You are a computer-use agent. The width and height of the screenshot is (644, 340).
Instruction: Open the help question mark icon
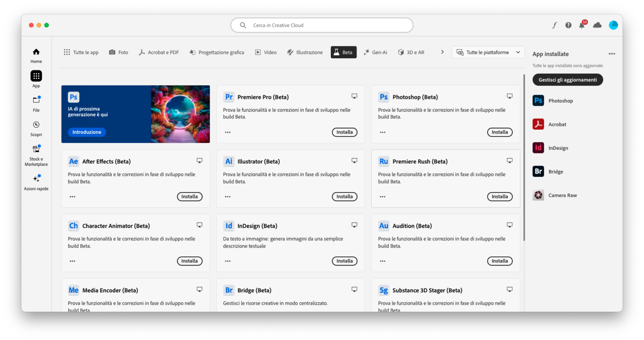point(568,25)
